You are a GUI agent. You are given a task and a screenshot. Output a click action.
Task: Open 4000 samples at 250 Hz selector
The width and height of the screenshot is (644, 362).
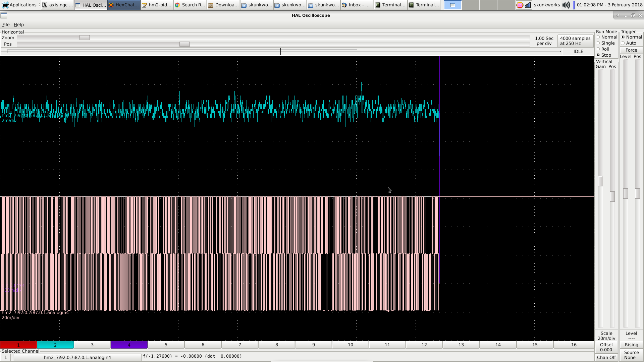pyautogui.click(x=575, y=41)
